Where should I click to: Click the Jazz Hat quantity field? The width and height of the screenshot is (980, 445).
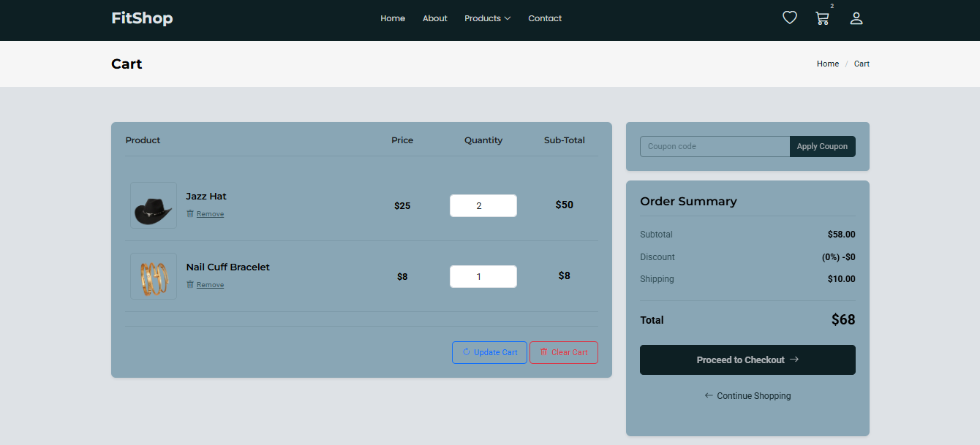point(483,205)
